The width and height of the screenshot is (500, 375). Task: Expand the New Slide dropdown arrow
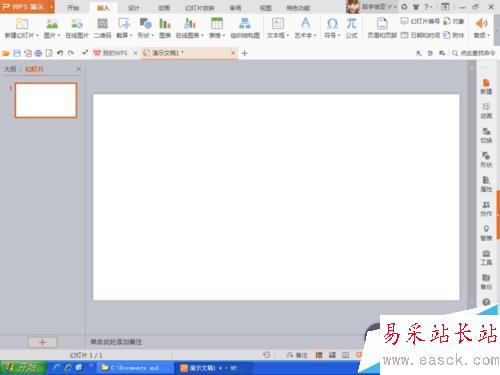click(37, 35)
